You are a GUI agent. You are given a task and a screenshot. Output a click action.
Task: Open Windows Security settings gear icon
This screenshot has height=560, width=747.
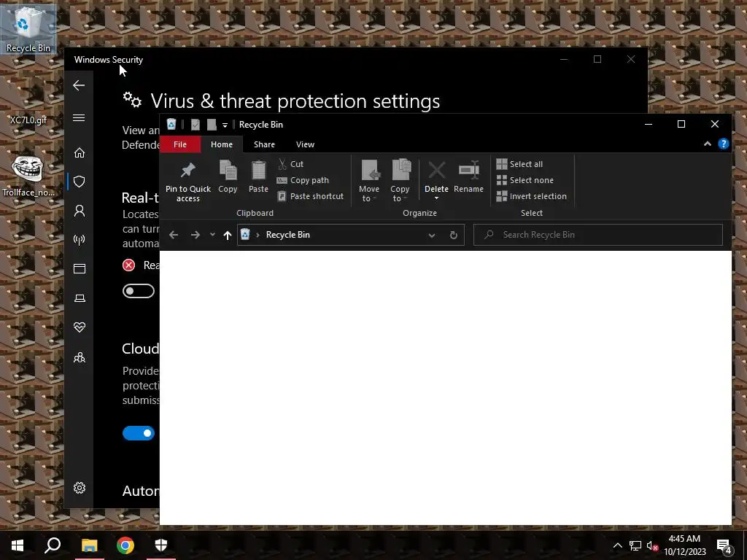pyautogui.click(x=79, y=488)
